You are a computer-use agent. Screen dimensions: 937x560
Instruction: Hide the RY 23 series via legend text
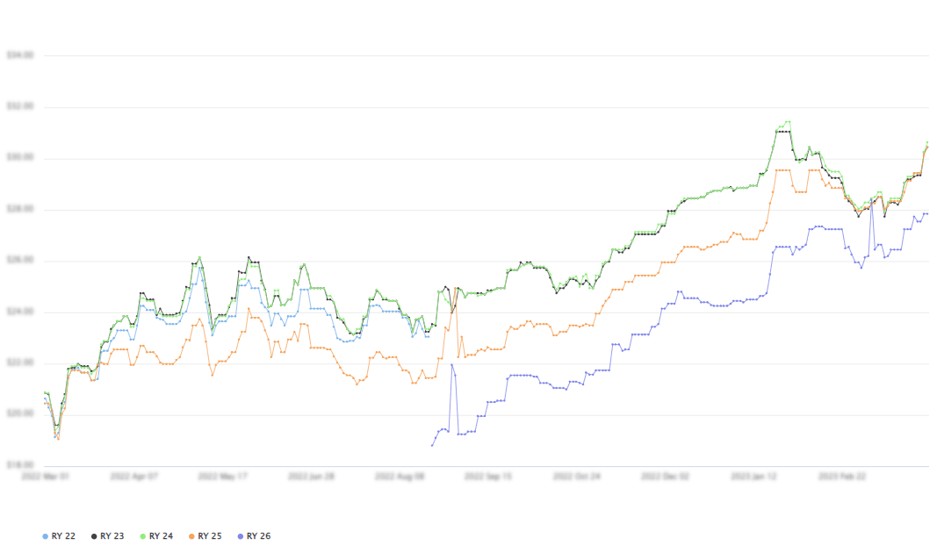click(112, 536)
